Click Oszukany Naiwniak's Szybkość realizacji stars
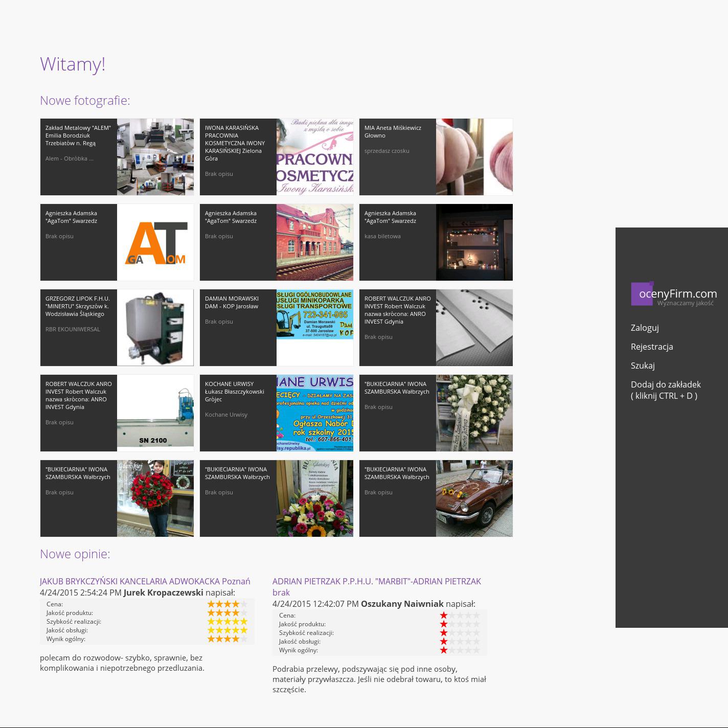Screen dimensions: 728x728 click(x=460, y=633)
